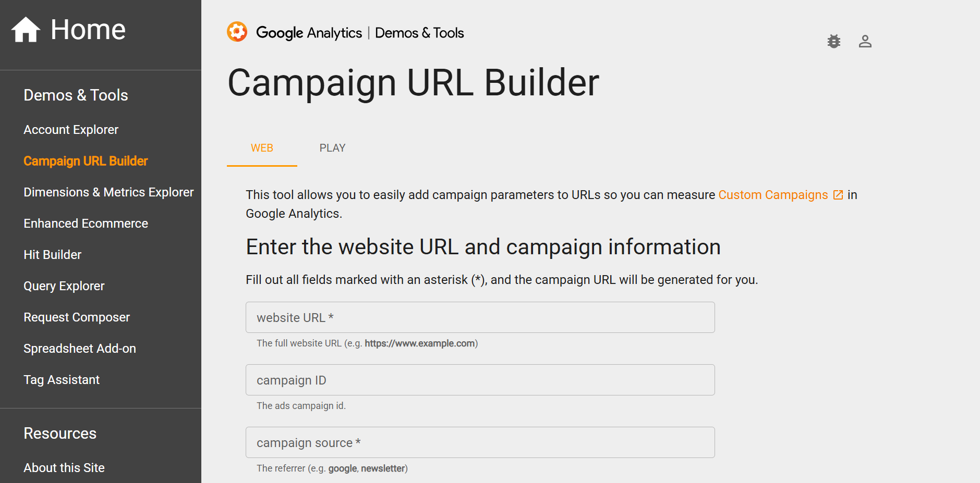The height and width of the screenshot is (483, 980).
Task: Switch to the WEB tab
Action: [262, 148]
